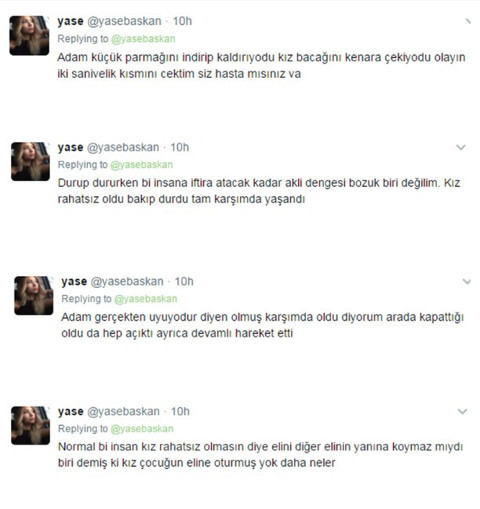Open the @yasebaskan reply mention in the first tweet

[143, 39]
